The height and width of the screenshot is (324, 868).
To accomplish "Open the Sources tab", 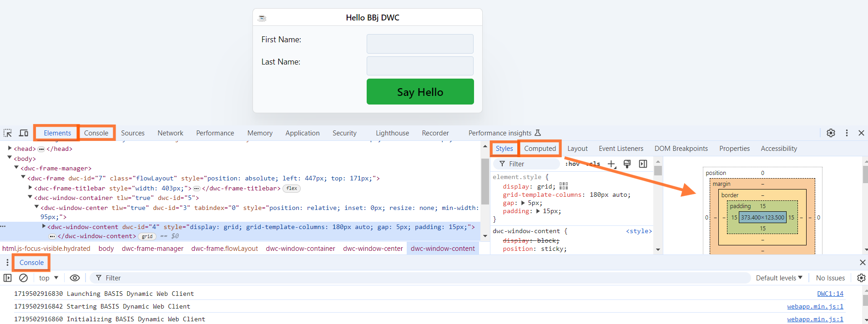I will click(x=133, y=133).
